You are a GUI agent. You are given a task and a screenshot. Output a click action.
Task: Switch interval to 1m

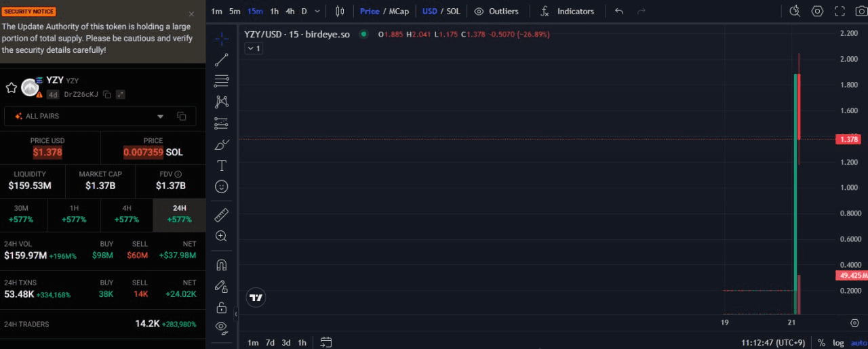tap(216, 11)
